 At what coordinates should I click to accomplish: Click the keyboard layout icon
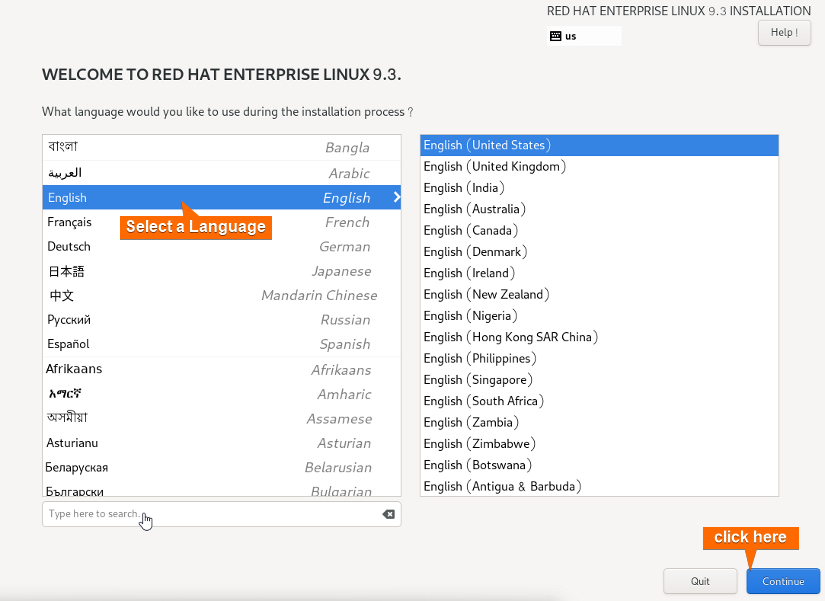[555, 36]
